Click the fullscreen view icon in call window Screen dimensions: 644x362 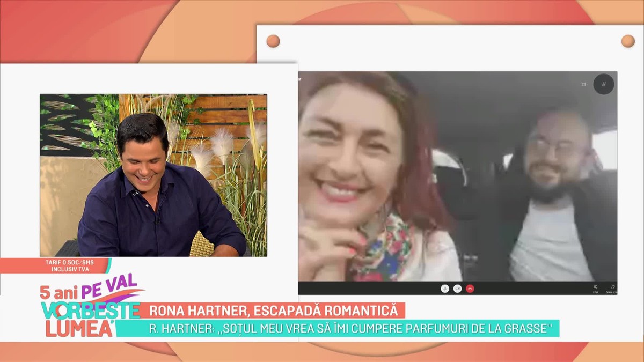click(x=584, y=84)
